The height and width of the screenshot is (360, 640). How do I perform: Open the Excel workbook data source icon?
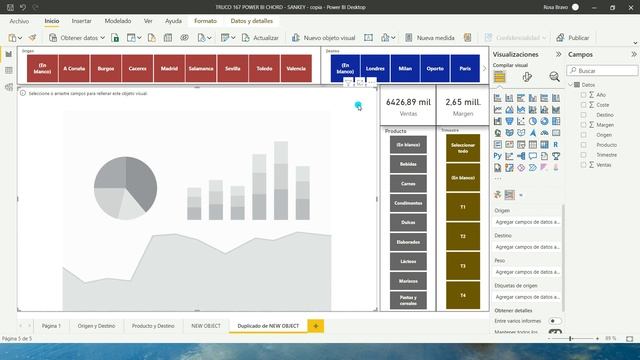click(115, 38)
